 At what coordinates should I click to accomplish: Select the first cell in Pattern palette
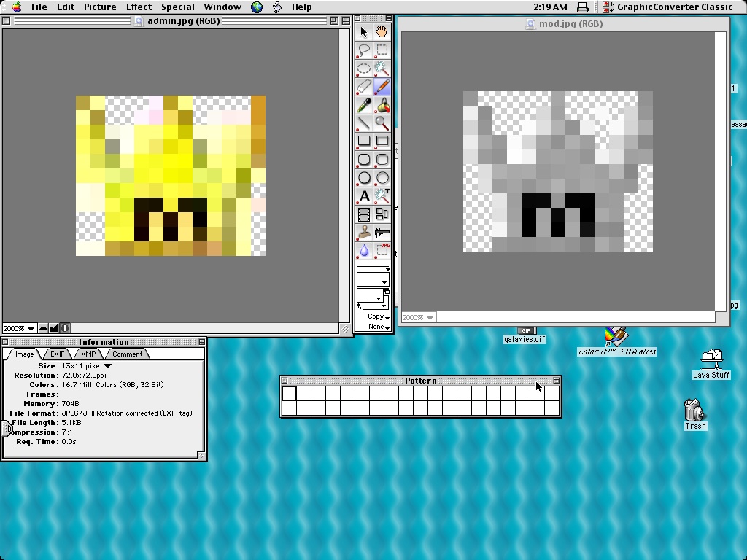tap(289, 393)
